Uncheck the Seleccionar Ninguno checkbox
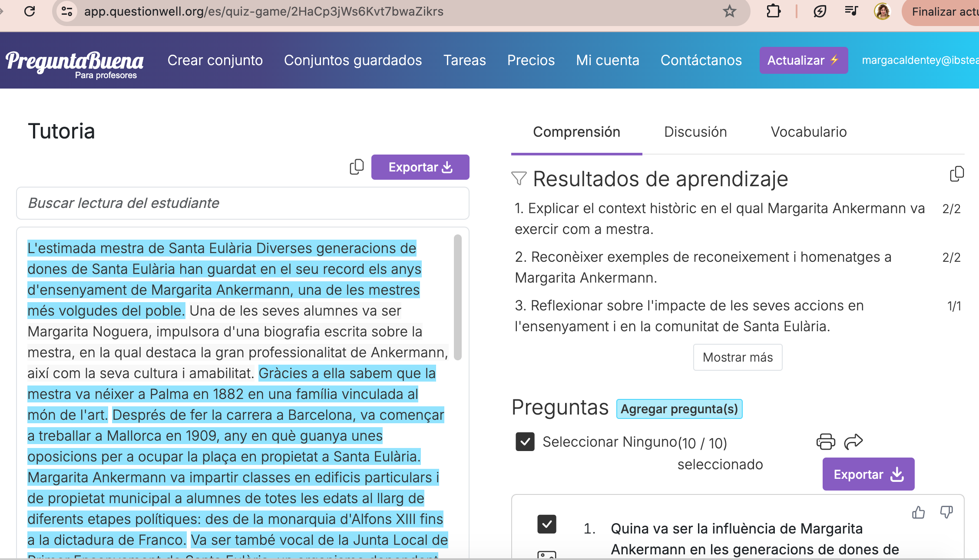The height and width of the screenshot is (560, 979). (x=525, y=442)
